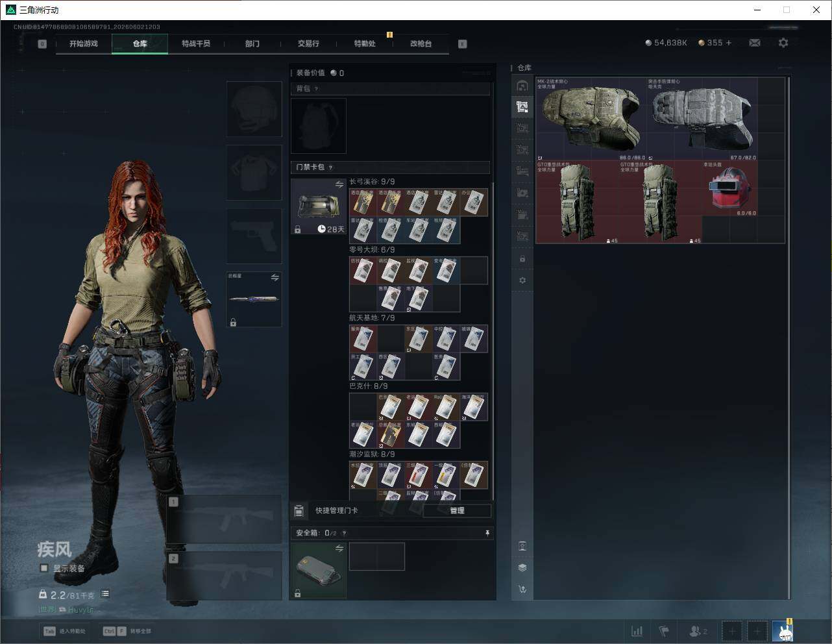Click the warehouse operator card icon above layers
The image size is (832, 644).
pyautogui.click(x=522, y=546)
